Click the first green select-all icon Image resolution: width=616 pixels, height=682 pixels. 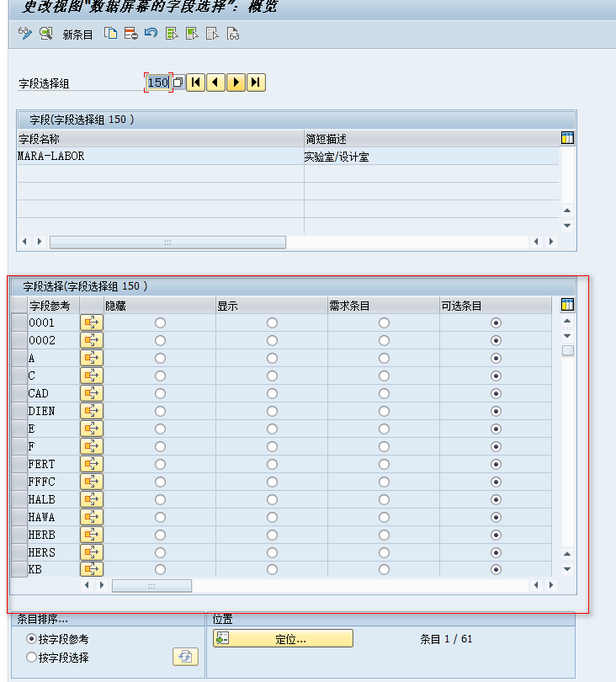(x=172, y=34)
